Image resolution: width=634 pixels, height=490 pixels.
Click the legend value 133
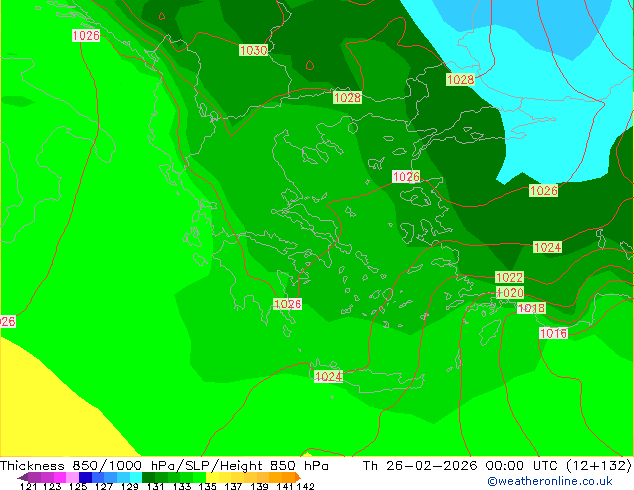[x=182, y=486]
